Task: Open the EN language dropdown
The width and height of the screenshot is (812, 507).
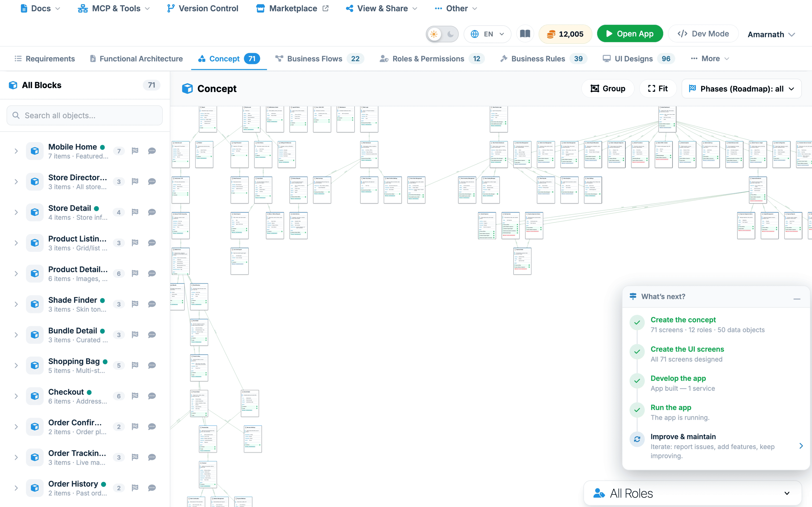Action: (487, 34)
